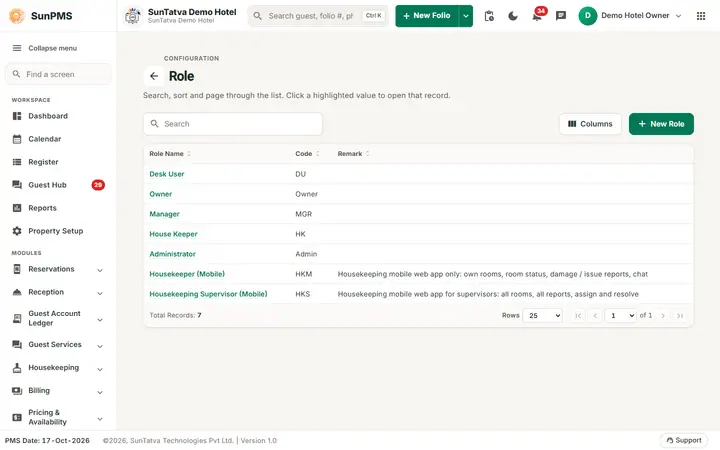Open the Rows per page dropdown

(542, 316)
